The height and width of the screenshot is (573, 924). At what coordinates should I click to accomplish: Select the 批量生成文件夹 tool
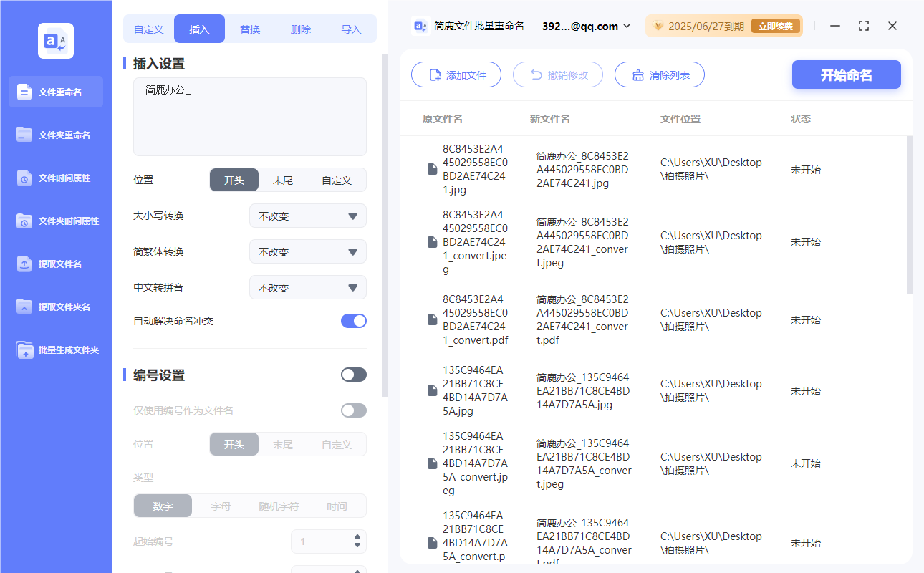[54, 350]
